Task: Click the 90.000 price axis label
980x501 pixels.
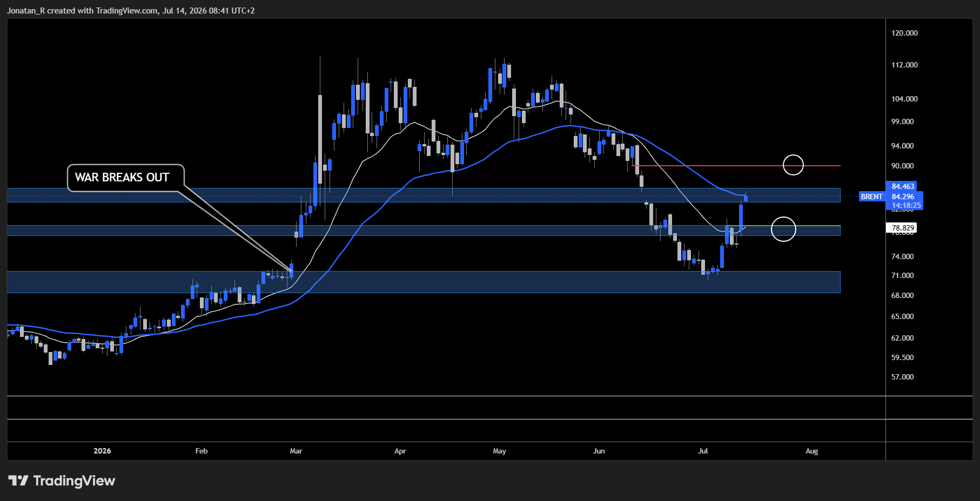Action: 902,166
